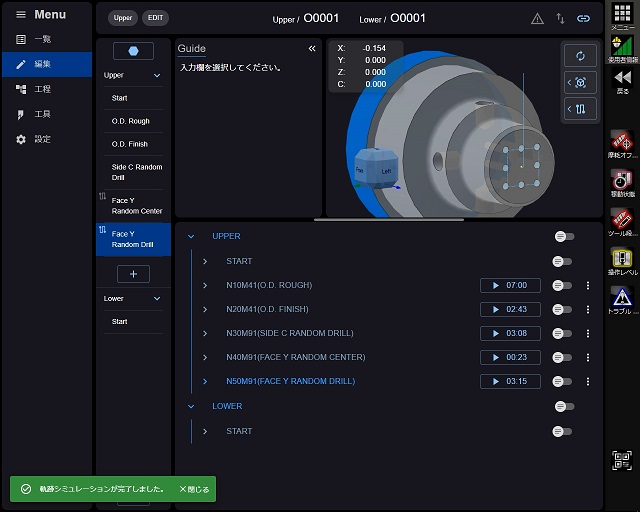Viewport: 640px width, 512px height.
Task: Open the 工程 process page
Action: (47, 89)
